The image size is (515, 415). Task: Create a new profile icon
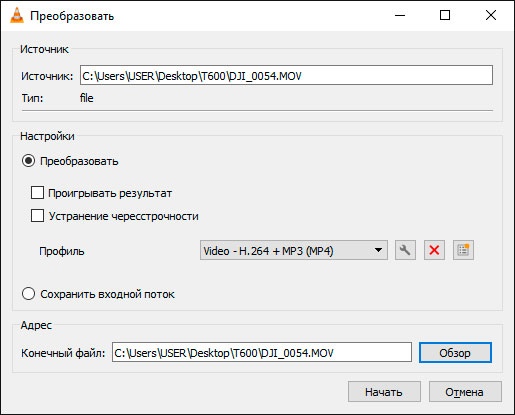463,250
